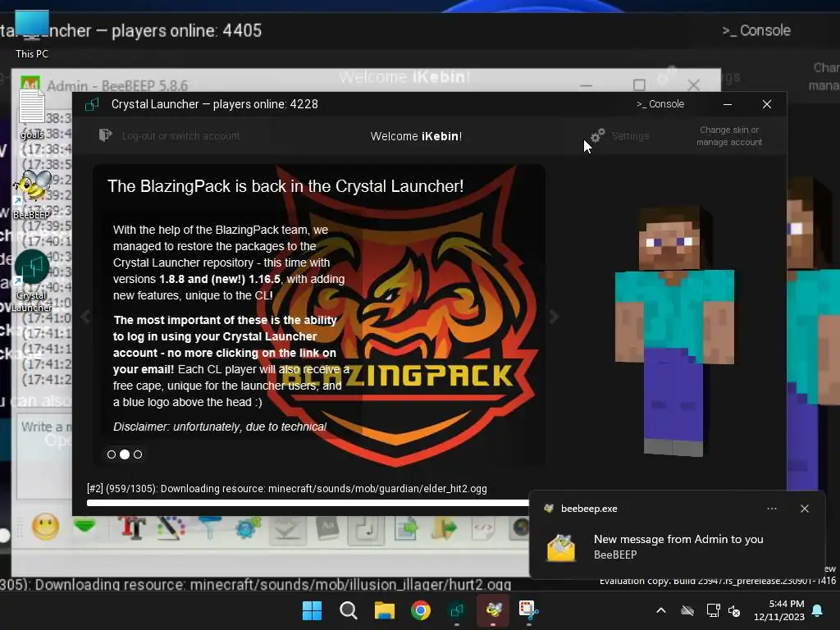Select the second news carousel dot
The width and height of the screenshot is (840, 630).
[x=125, y=454]
